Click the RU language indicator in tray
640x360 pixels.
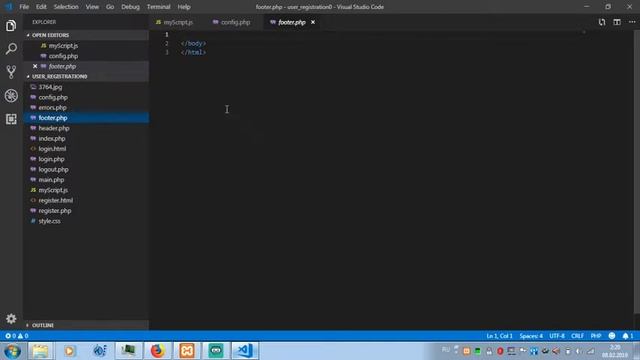pos(445,350)
